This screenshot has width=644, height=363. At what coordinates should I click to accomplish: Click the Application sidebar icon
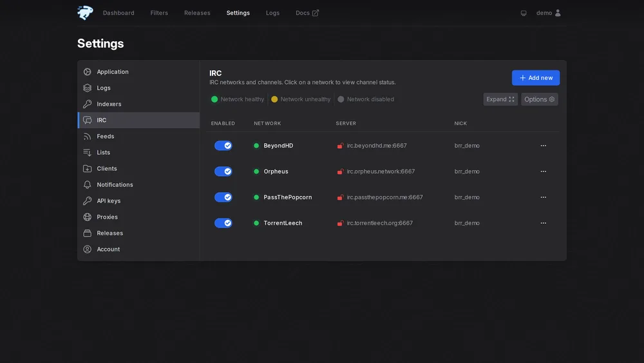pos(87,72)
